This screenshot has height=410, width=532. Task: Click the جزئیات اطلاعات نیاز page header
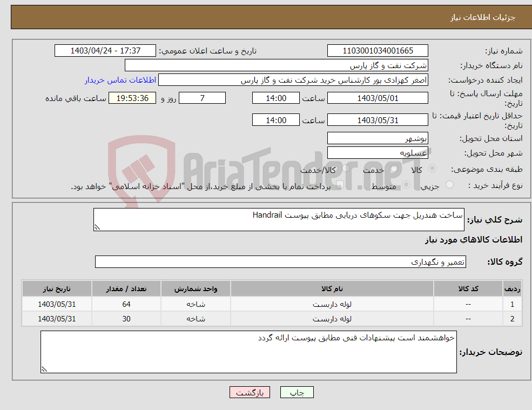tap(482, 17)
